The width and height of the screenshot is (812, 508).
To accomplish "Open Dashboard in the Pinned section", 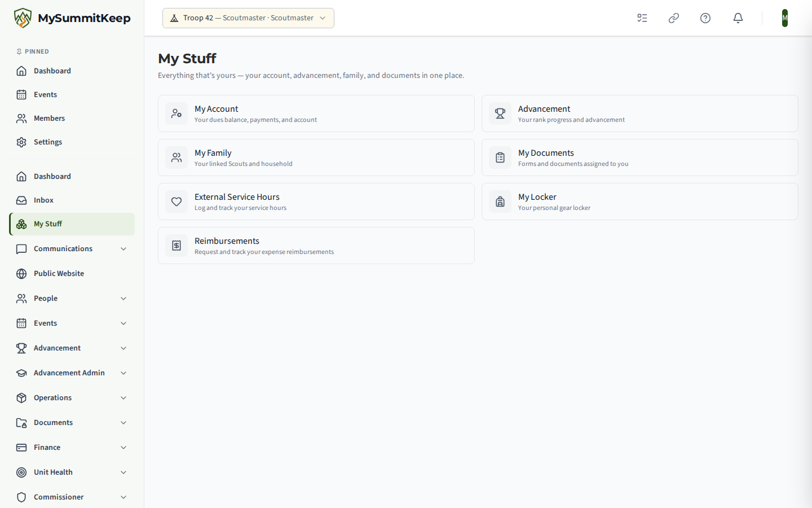I will pos(72,71).
